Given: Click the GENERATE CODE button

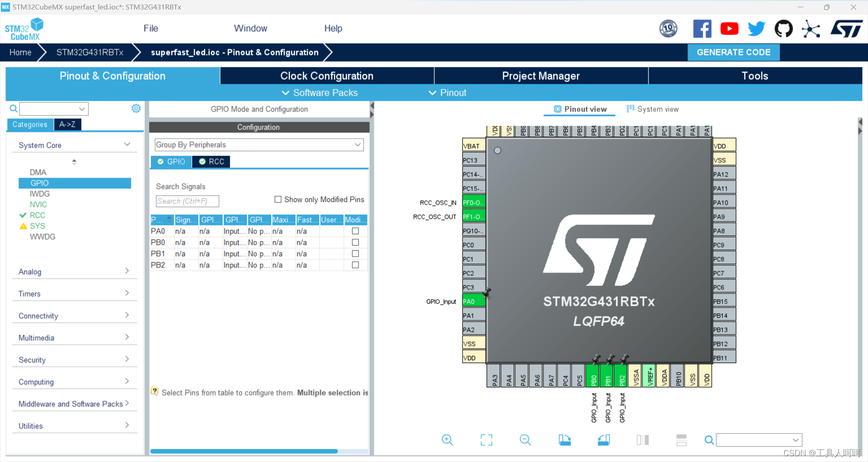Looking at the screenshot, I should [734, 52].
